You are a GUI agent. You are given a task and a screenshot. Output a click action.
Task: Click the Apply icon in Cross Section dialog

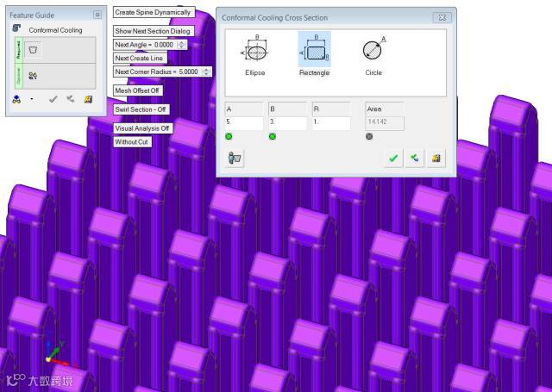(x=415, y=159)
